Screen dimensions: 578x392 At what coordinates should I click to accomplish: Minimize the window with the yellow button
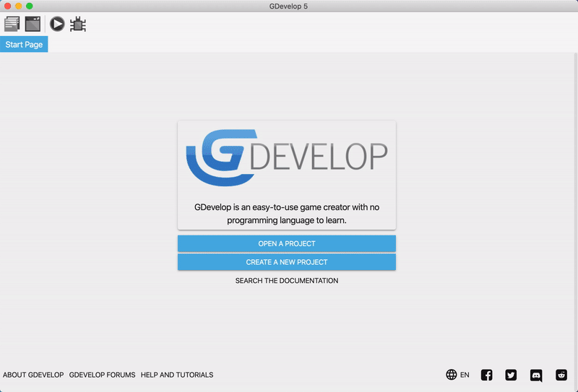(18, 6)
